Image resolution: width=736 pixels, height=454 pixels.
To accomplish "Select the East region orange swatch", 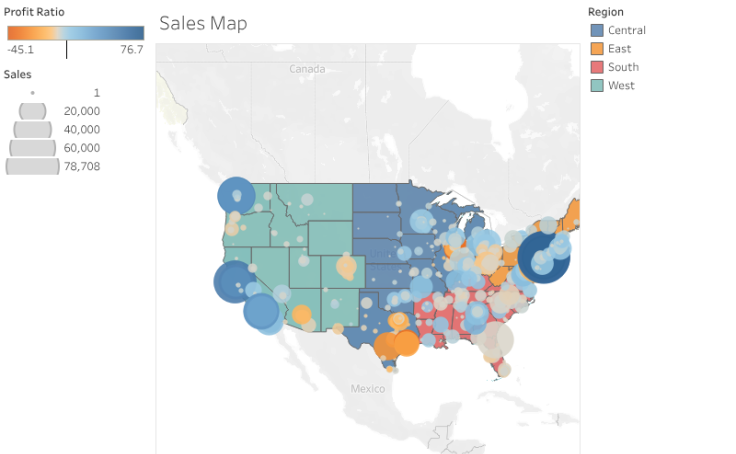I will [597, 49].
